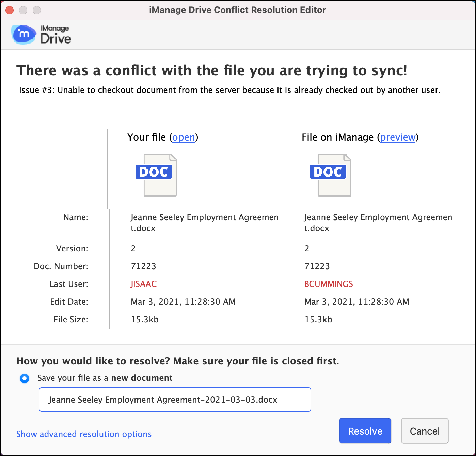Click the iManage Drive logo icon
The width and height of the screenshot is (476, 456).
click(x=23, y=34)
